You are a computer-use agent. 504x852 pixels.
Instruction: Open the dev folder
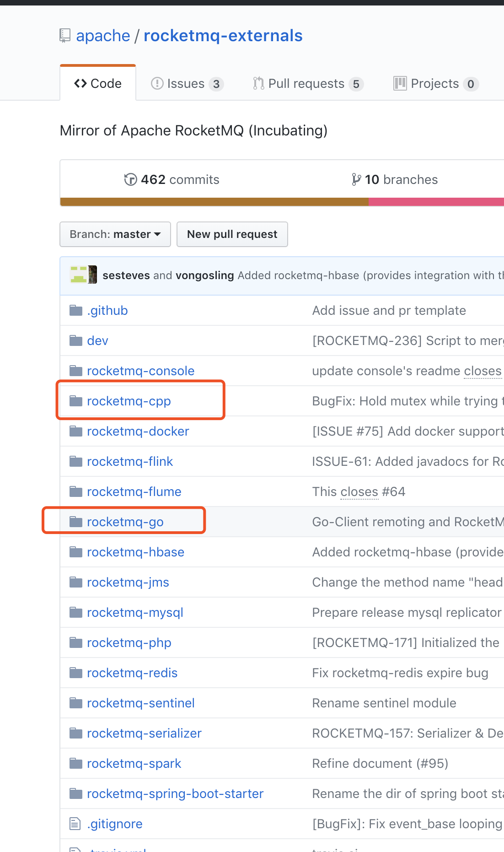pyautogui.click(x=98, y=341)
